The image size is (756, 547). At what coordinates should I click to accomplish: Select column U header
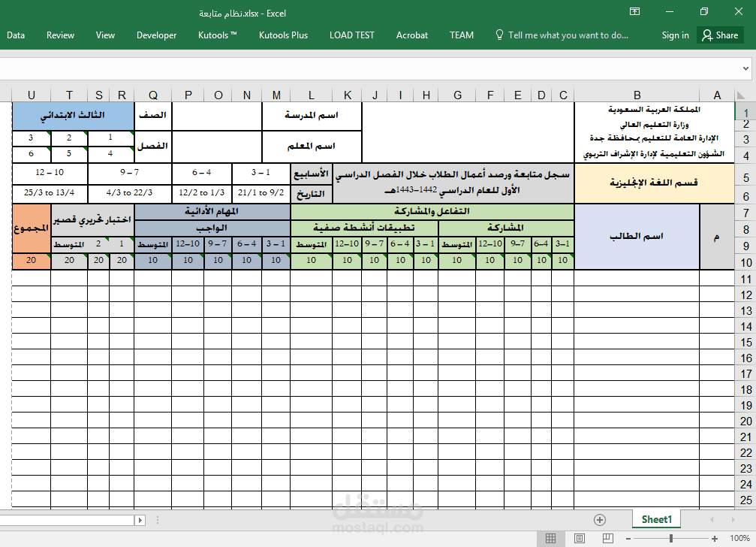[32, 95]
